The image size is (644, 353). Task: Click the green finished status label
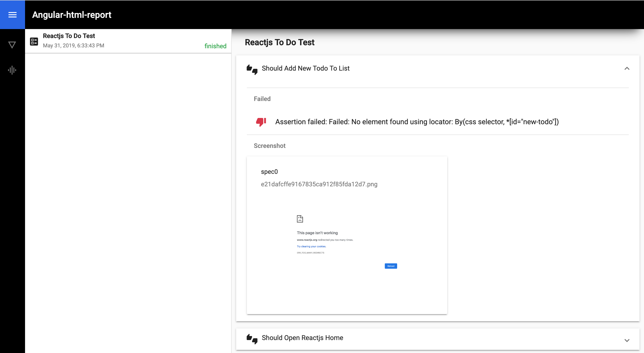pos(215,46)
